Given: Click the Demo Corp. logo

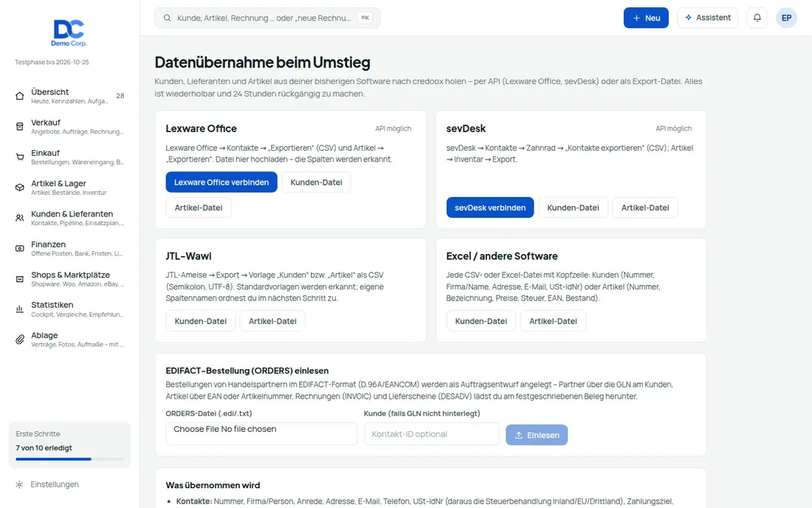Looking at the screenshot, I should pyautogui.click(x=69, y=32).
